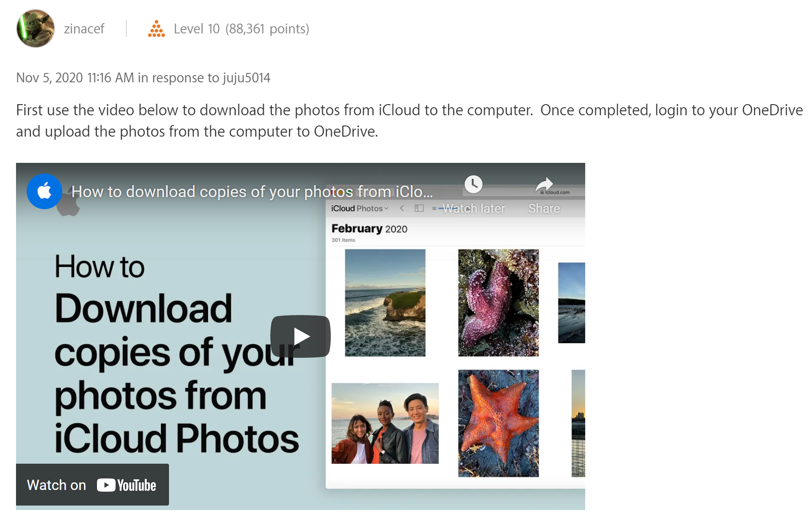The image size is (812, 526).
Task: Open the juju5014 response link
Action: click(246, 78)
